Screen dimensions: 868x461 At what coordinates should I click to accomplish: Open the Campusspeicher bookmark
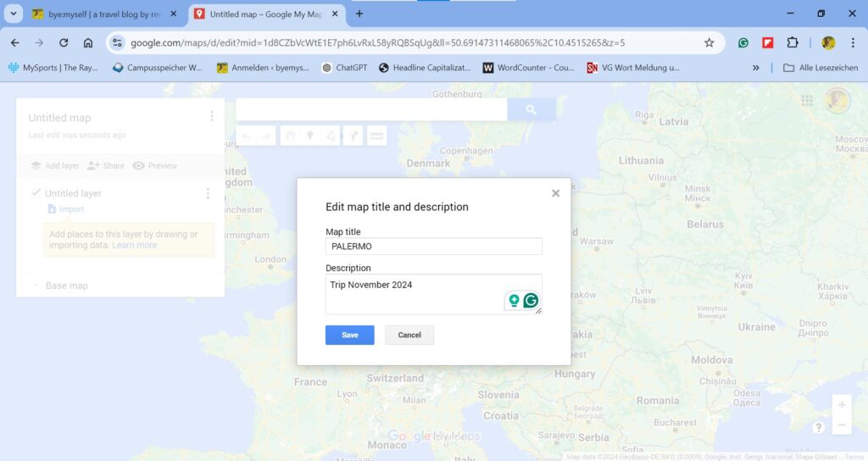point(157,68)
